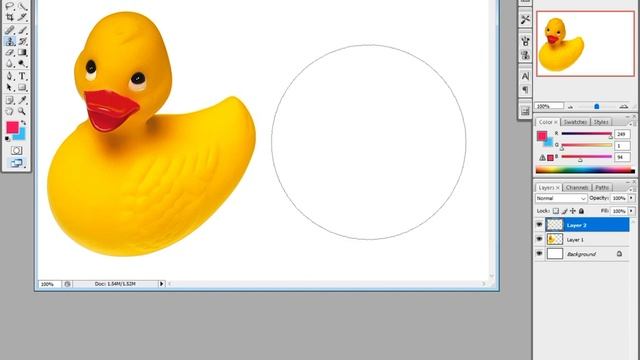640x360 pixels.
Task: Click the B value field
Action: point(622,157)
